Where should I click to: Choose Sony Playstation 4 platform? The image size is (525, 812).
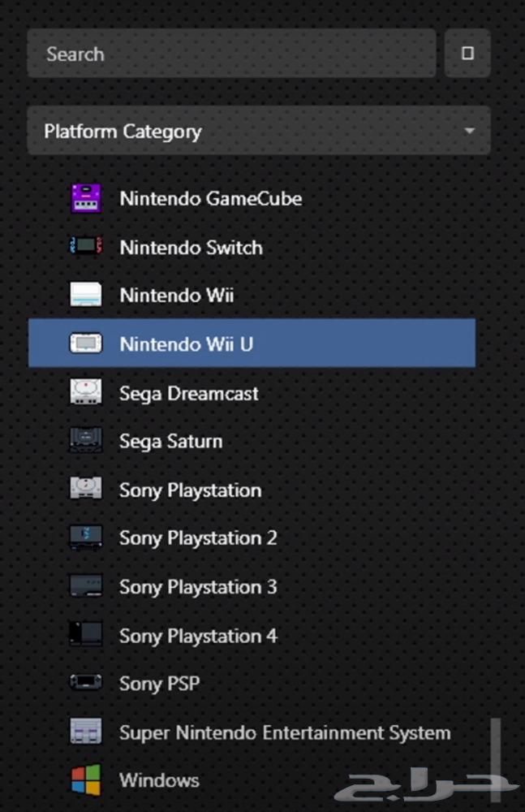coord(198,635)
